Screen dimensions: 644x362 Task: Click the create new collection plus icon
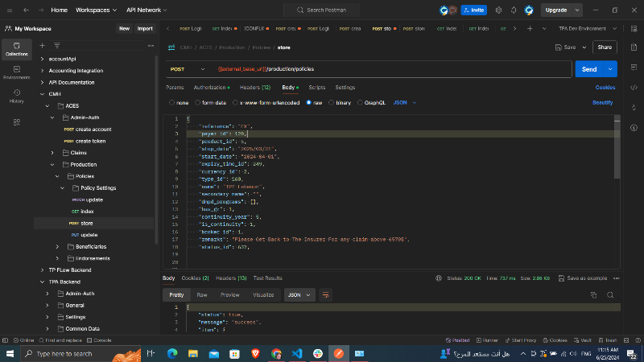[x=43, y=46]
